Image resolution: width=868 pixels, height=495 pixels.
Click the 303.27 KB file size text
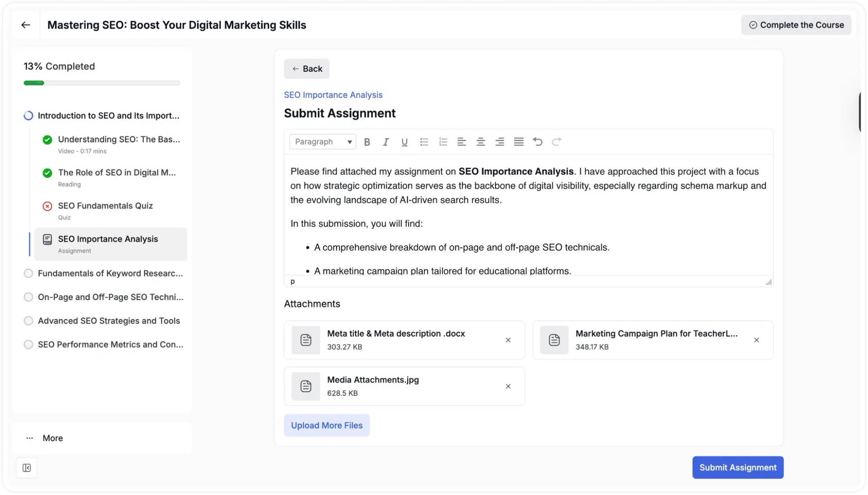344,347
